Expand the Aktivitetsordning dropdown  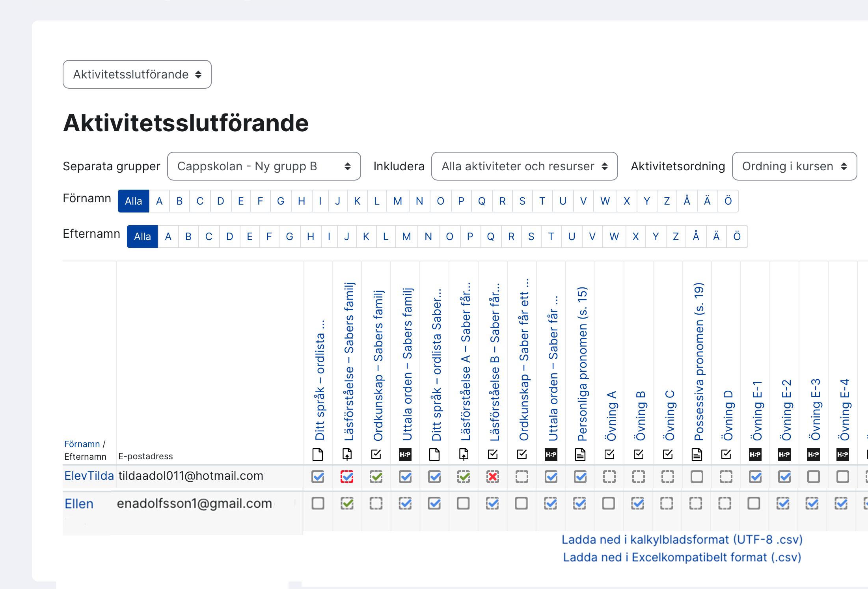coord(794,166)
